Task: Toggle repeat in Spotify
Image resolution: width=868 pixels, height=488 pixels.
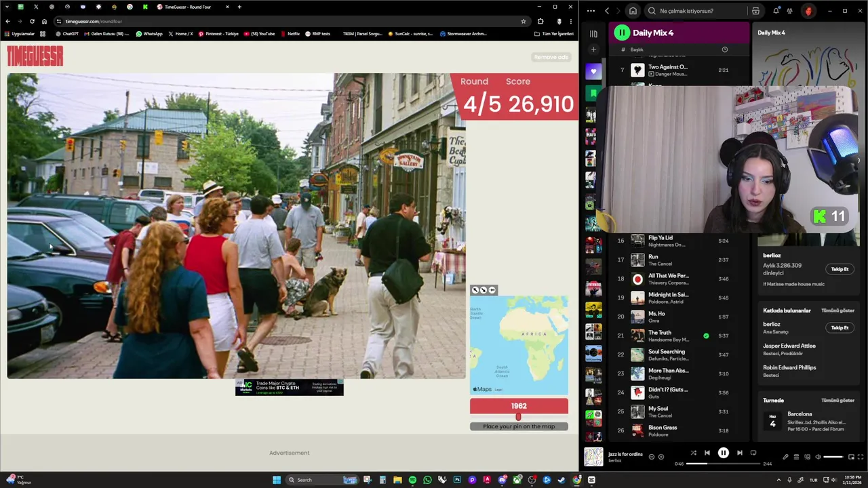Action: pos(753,453)
